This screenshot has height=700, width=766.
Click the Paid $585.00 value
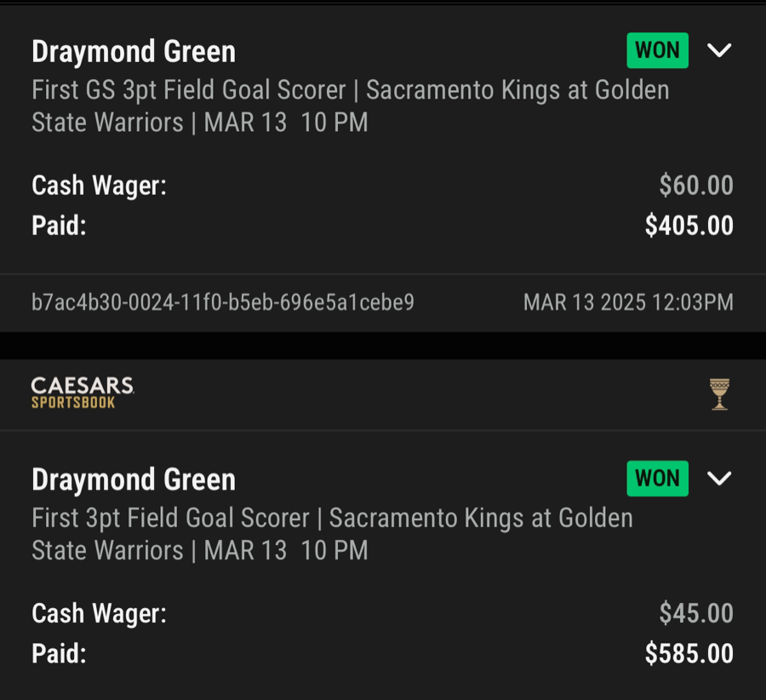[688, 654]
